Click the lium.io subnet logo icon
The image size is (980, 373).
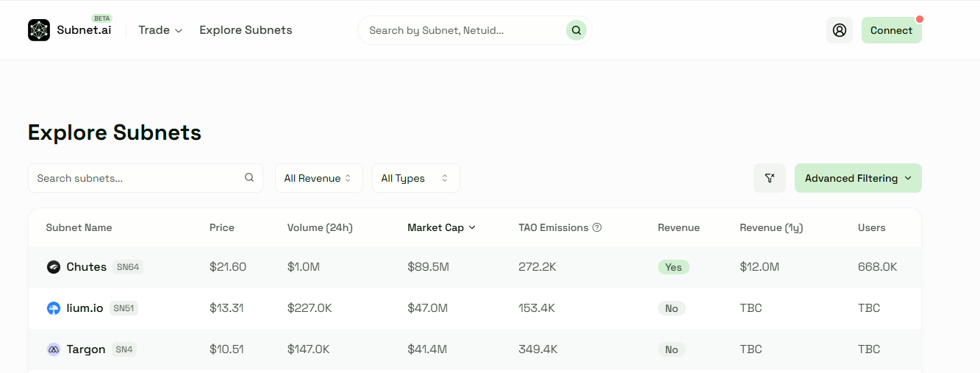54,308
